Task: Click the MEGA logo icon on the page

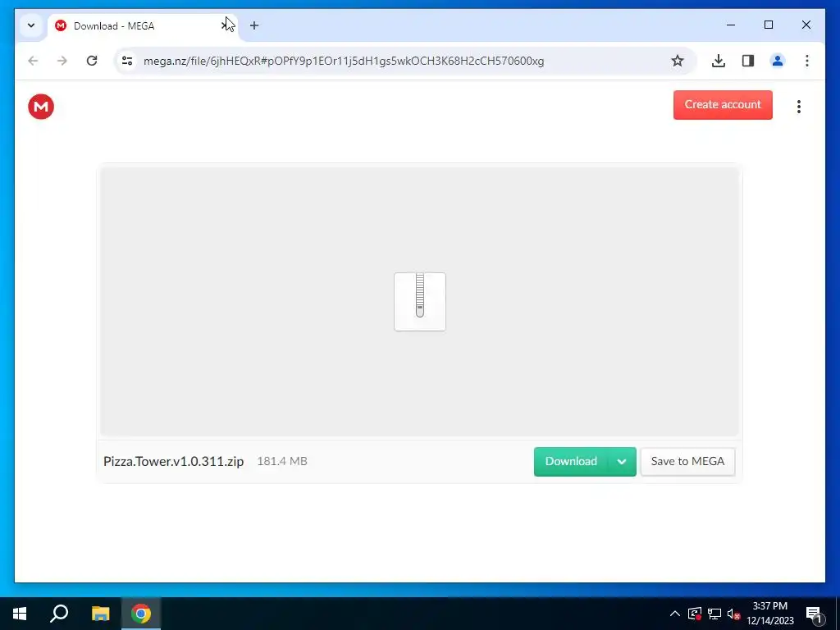Action: click(x=41, y=107)
